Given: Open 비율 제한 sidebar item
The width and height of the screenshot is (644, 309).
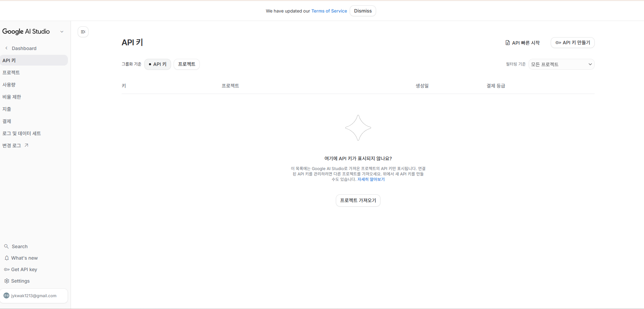Looking at the screenshot, I should (x=34, y=97).
